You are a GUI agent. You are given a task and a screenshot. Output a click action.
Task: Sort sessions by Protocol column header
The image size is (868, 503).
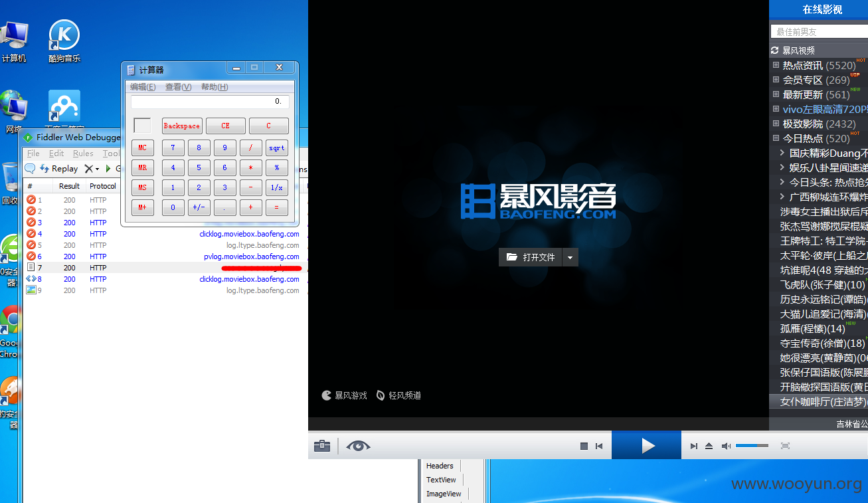pos(103,186)
